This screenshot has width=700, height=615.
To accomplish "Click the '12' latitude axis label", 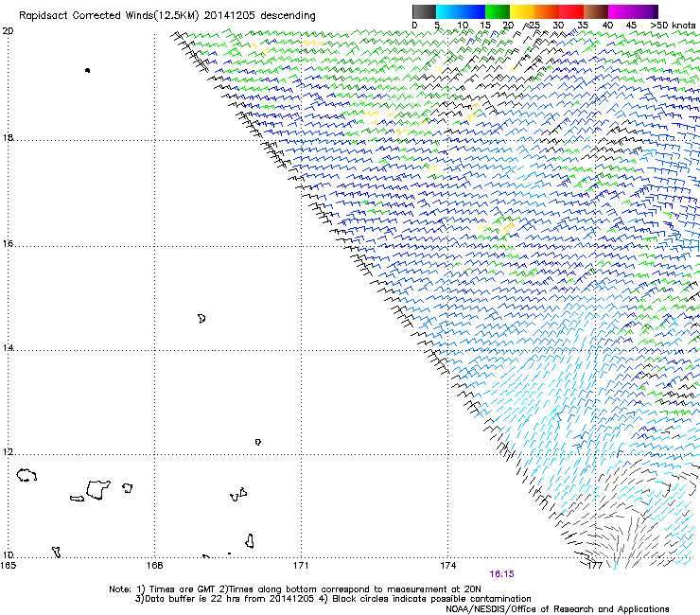I will pyautogui.click(x=8, y=452).
